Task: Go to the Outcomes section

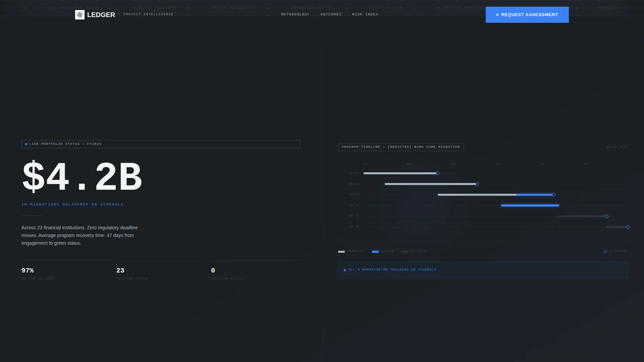Action: pyautogui.click(x=331, y=14)
